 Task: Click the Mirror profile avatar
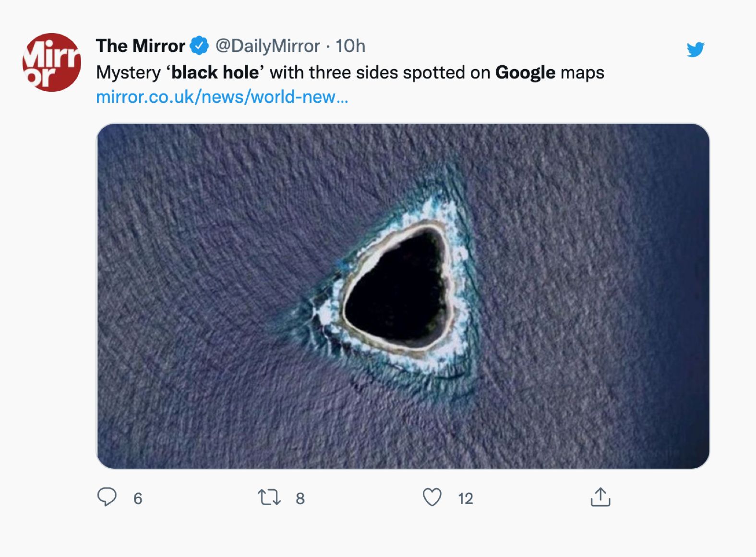coord(52,62)
